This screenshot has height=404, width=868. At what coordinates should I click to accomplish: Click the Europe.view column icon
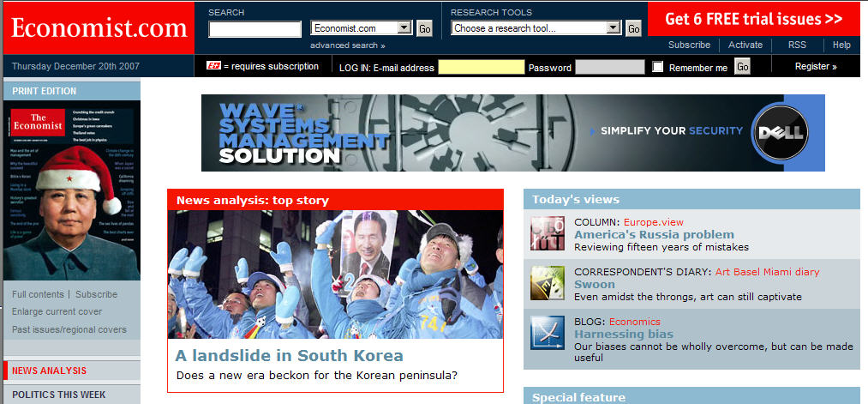(548, 233)
